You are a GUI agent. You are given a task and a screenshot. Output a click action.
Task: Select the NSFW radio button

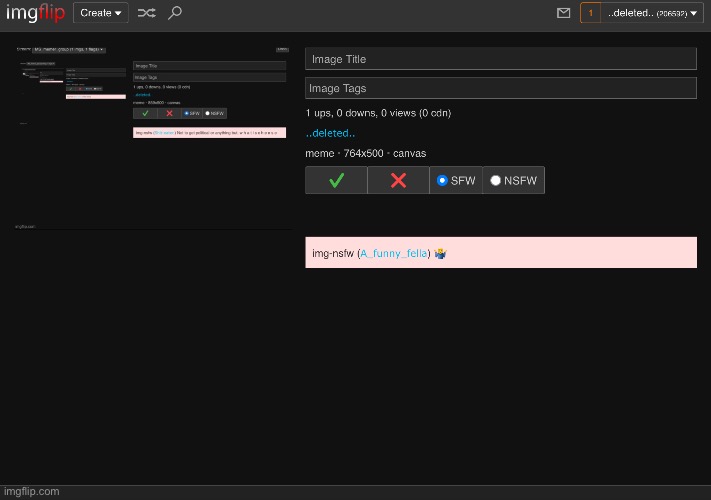(496, 181)
